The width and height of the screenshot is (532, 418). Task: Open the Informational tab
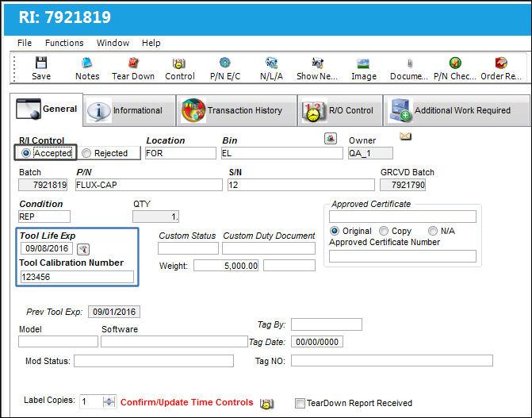pyautogui.click(x=129, y=111)
